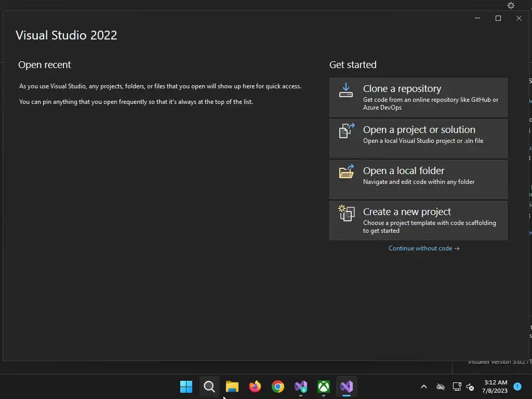Minimize the Visual Studio 2022 start window
Screen dimensions: 532x399
[x=477, y=18]
